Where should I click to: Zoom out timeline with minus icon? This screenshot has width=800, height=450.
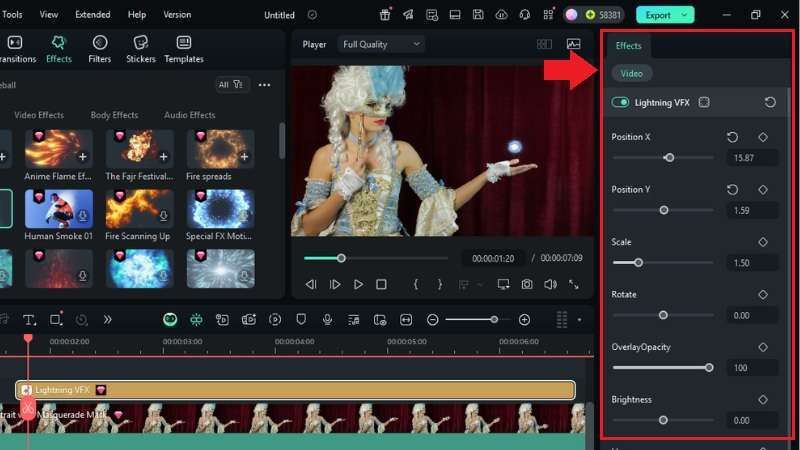432,320
